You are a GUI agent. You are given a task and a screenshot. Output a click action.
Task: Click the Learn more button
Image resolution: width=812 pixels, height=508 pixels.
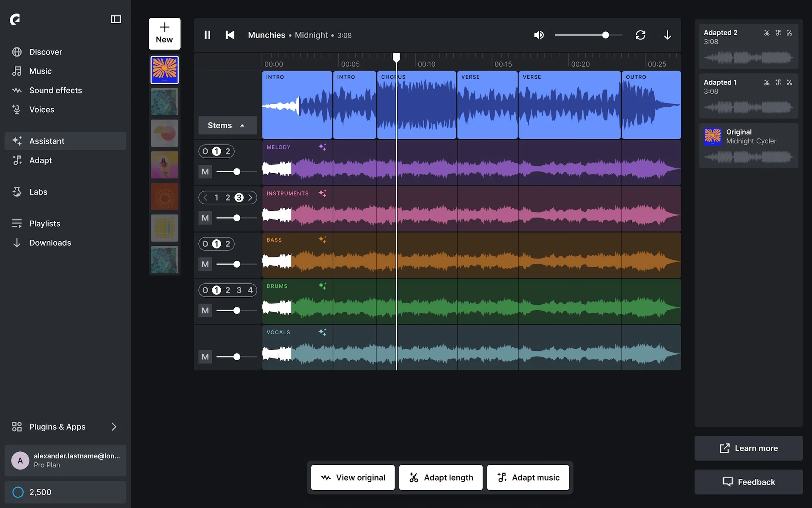point(748,448)
